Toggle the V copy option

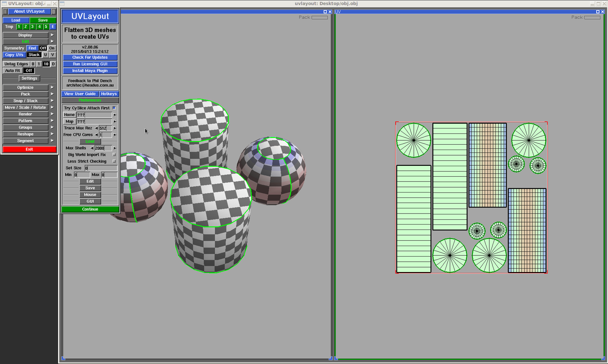coord(52,55)
